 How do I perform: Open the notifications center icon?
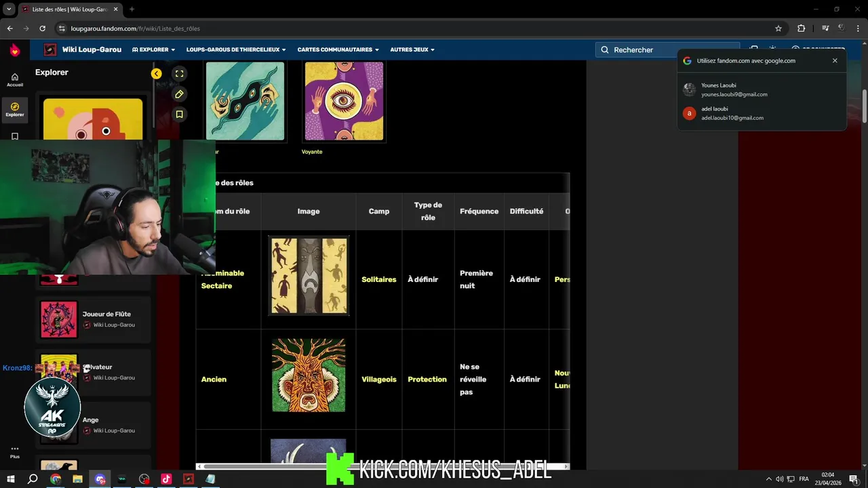(x=854, y=479)
